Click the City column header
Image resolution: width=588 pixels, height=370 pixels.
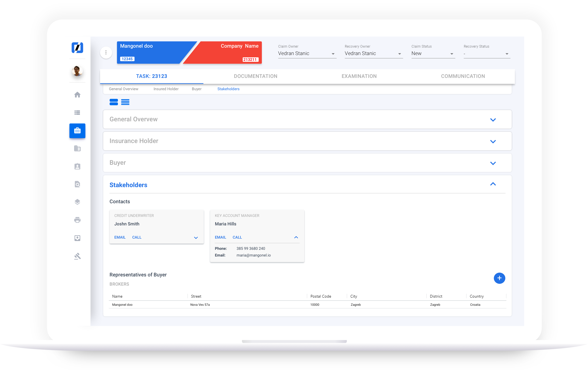(353, 296)
